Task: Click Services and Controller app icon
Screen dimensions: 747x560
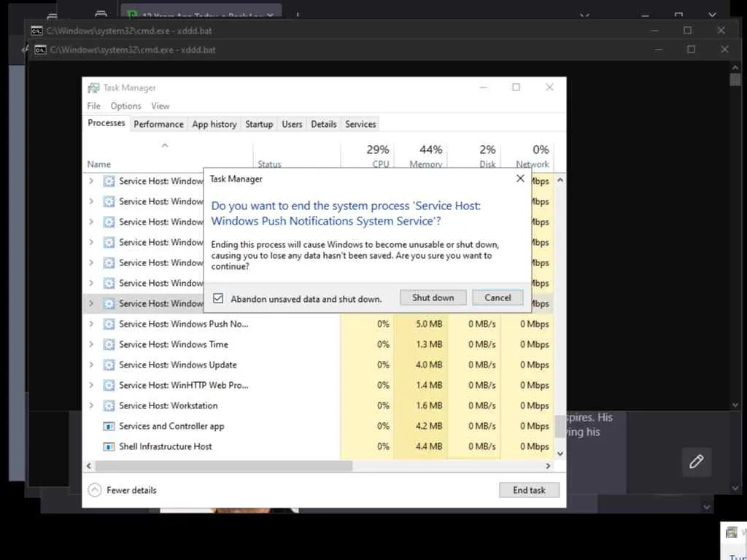Action: tap(109, 426)
